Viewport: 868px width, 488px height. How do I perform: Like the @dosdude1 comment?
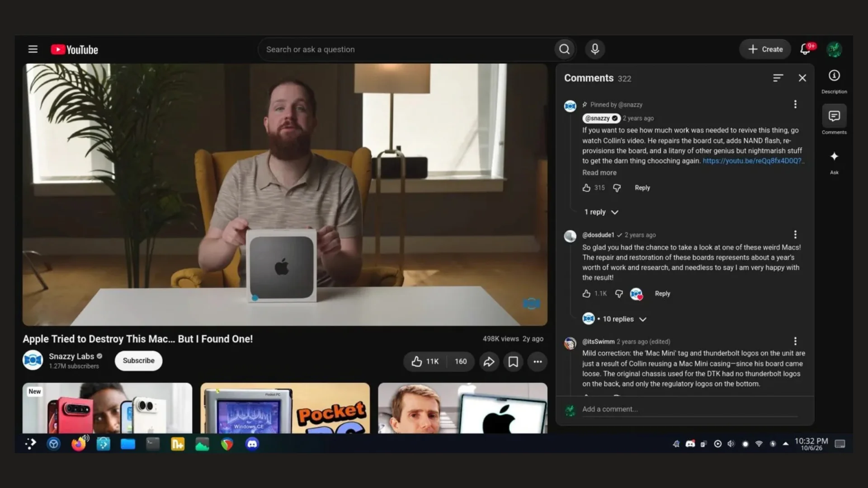pos(586,294)
